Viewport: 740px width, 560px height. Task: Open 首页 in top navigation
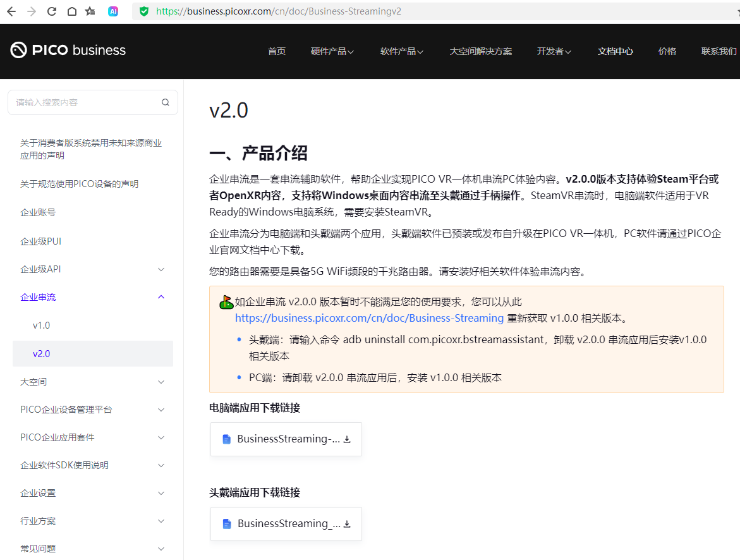tap(277, 51)
